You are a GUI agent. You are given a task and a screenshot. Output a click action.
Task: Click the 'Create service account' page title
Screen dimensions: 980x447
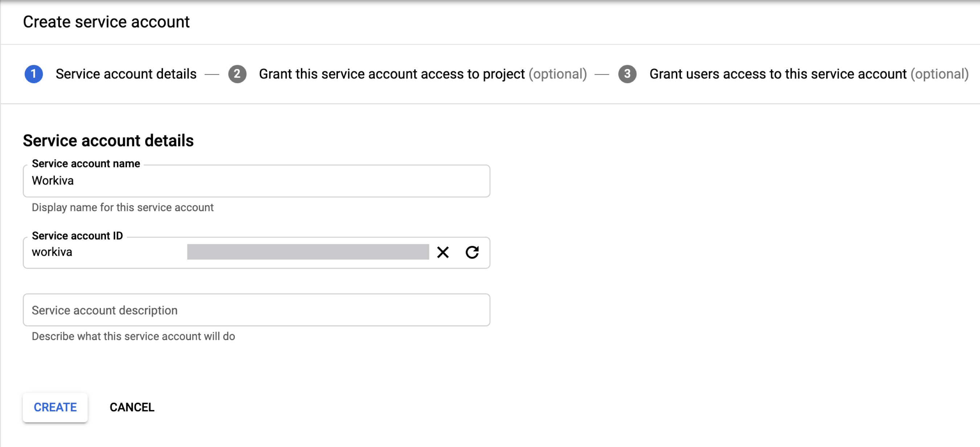pyautogui.click(x=106, y=22)
